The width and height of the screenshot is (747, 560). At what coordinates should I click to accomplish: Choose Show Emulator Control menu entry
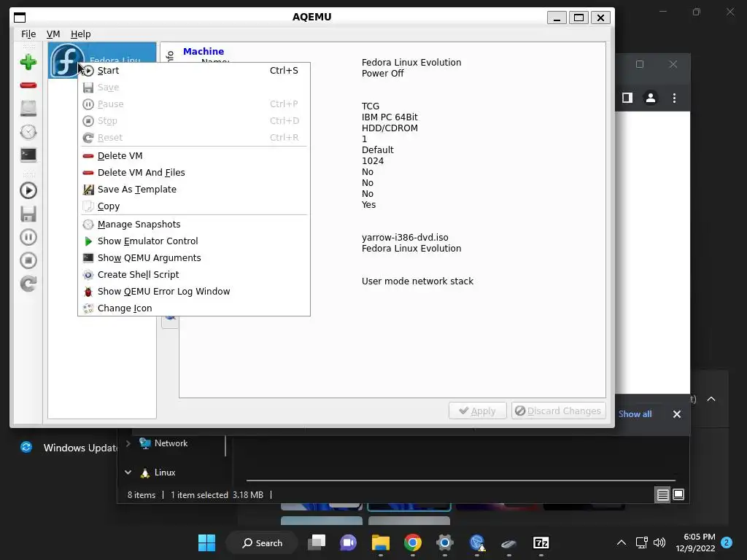coord(193,241)
